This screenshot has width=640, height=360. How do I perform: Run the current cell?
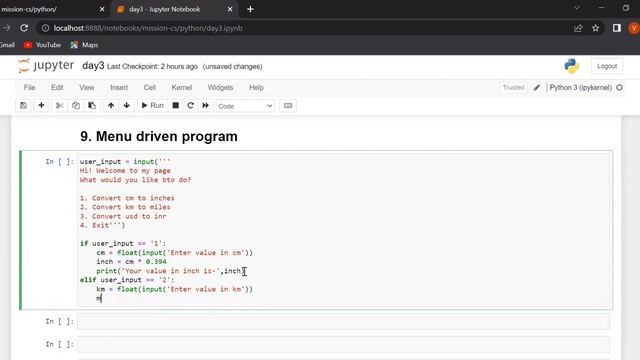(152, 106)
